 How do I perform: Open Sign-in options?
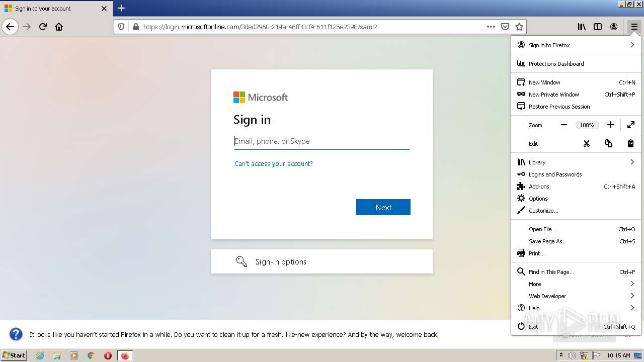click(322, 261)
